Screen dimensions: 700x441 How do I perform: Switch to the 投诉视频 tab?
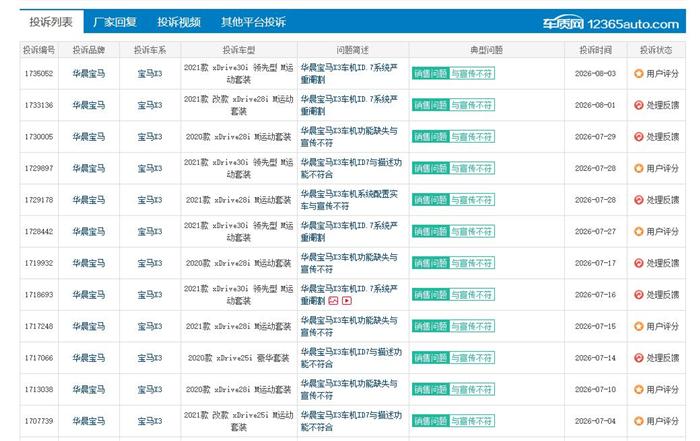[179, 22]
